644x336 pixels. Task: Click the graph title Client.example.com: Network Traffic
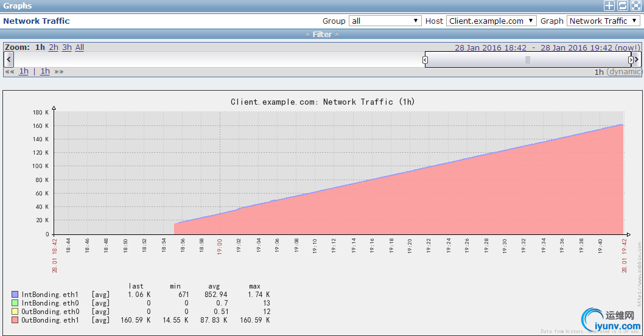(x=323, y=102)
